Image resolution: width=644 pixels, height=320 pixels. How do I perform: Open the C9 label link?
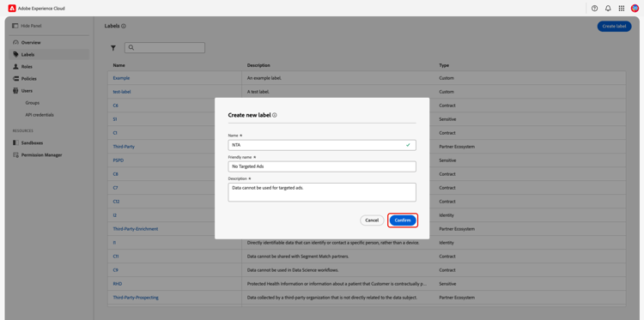[115, 270]
